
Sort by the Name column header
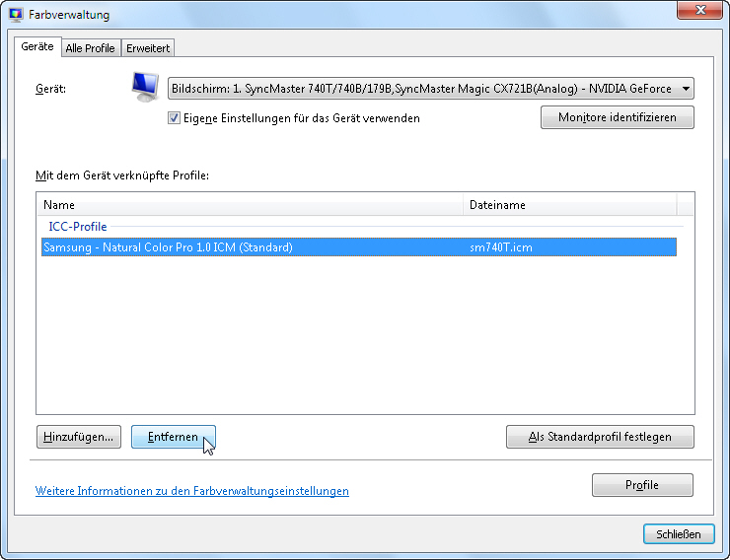(x=249, y=205)
